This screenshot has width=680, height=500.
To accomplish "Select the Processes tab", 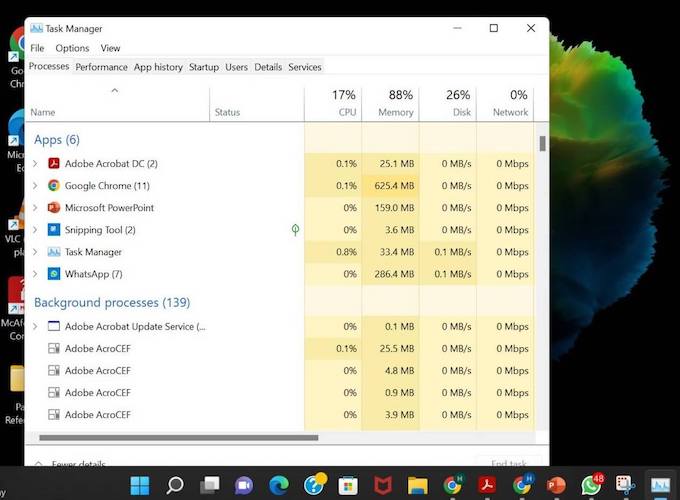I will pos(49,66).
